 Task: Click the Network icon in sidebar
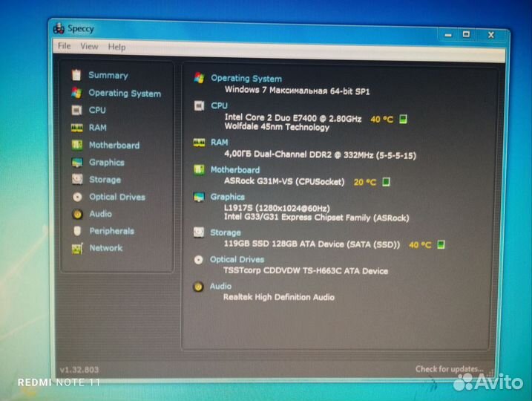tap(76, 249)
